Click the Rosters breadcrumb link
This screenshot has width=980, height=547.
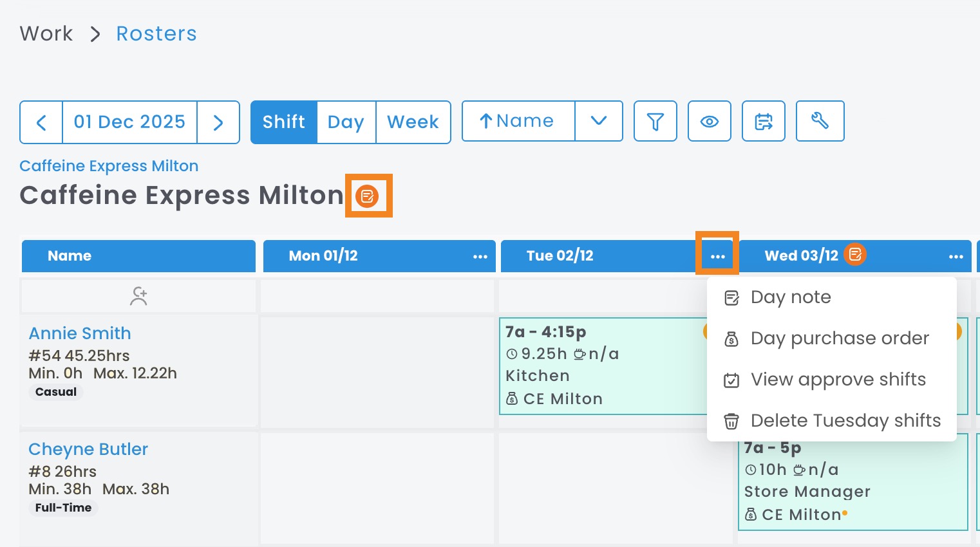[156, 33]
